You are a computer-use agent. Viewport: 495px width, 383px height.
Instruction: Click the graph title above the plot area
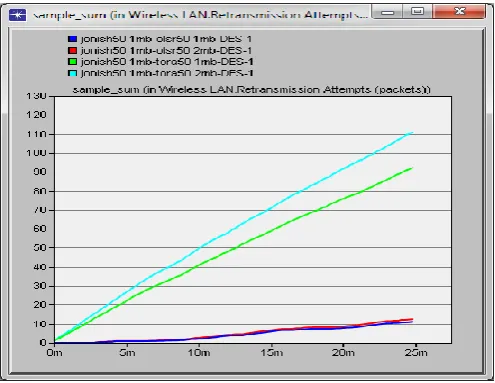[252, 90]
